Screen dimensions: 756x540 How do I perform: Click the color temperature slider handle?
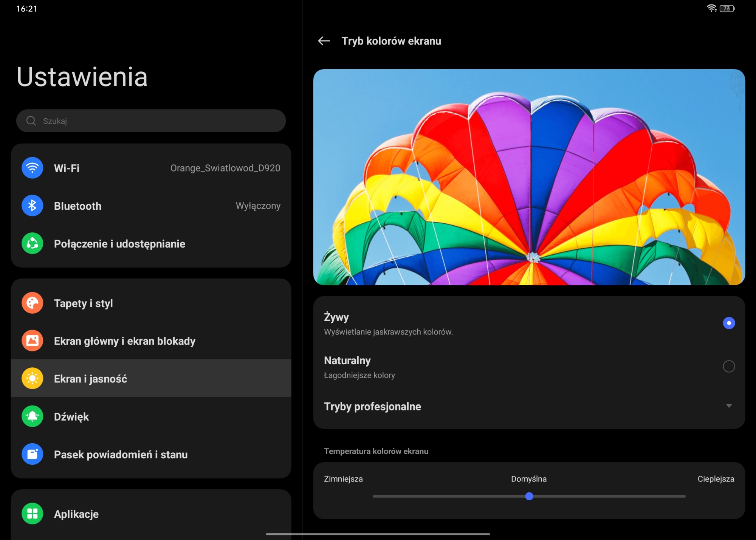pos(529,496)
